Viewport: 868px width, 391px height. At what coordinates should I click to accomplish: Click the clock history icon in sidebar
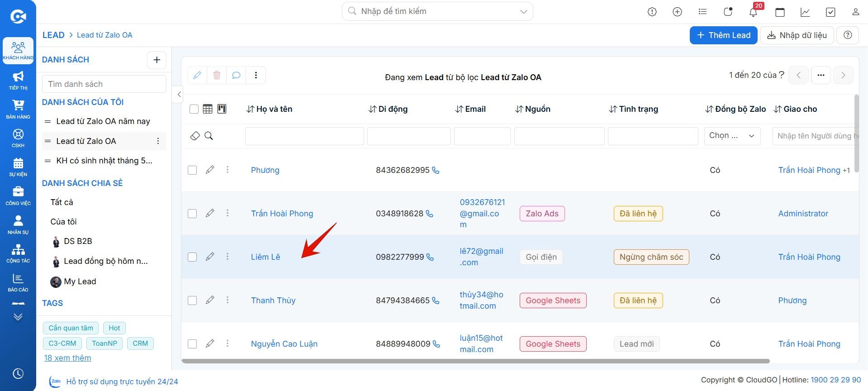pos(18,374)
